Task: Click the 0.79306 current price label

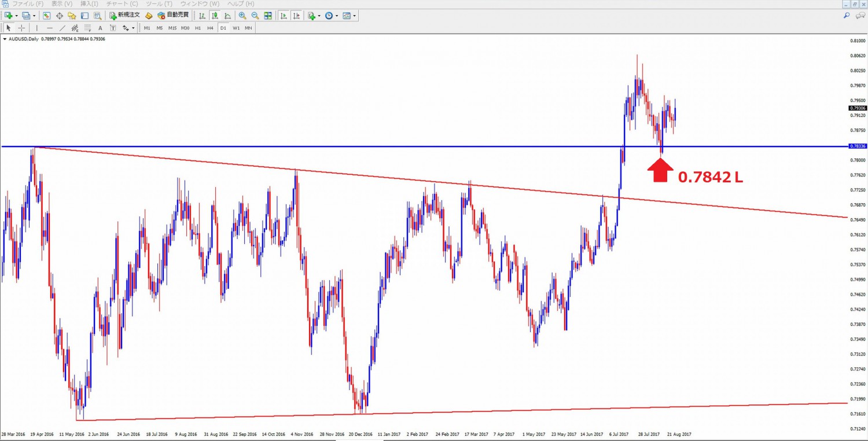Action: click(858, 108)
